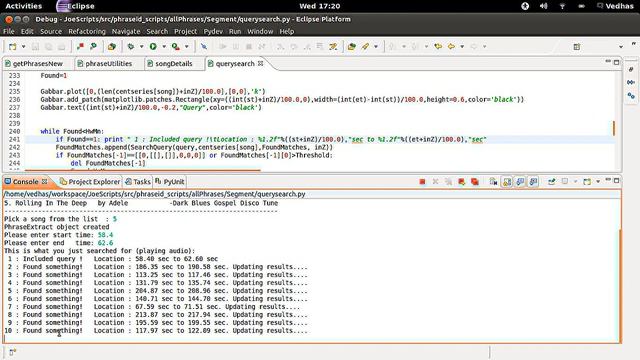Click the network wifi icon in top bar
Screen dimensions: 640x360
[562, 6]
